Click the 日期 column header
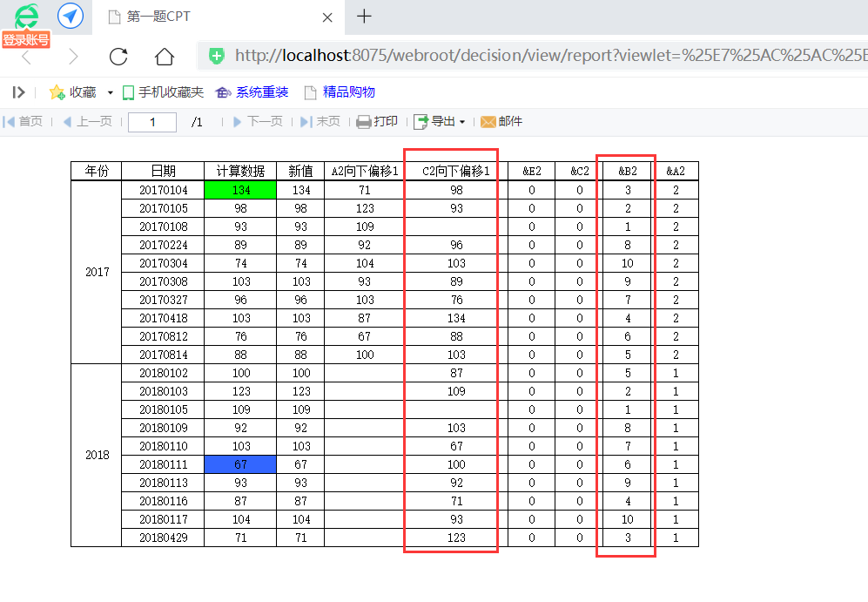Viewport: 868px width, 602px height. pos(163,171)
